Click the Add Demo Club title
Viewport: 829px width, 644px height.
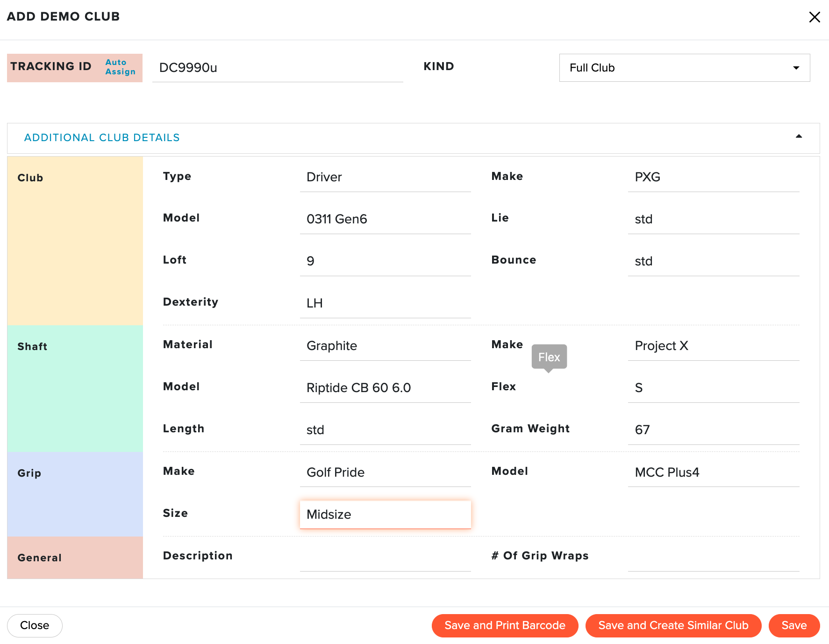tap(63, 16)
